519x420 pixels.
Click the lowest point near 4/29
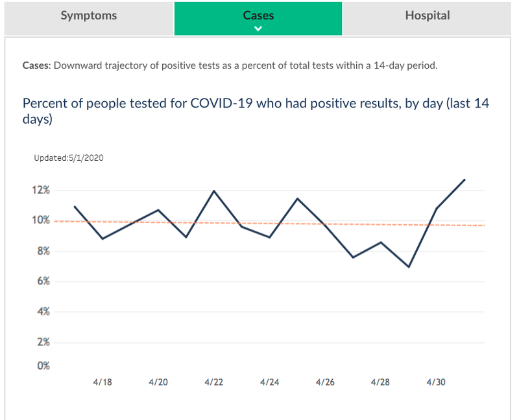[x=409, y=266]
